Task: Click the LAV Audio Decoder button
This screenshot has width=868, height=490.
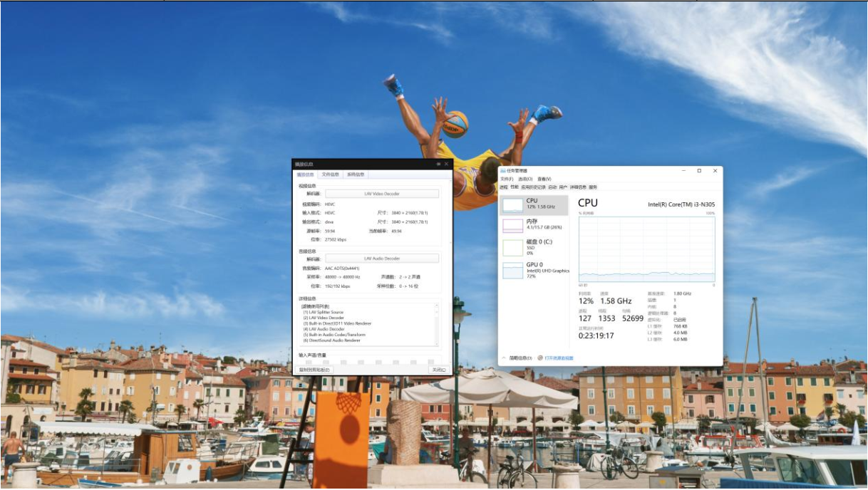Action: [x=382, y=259]
